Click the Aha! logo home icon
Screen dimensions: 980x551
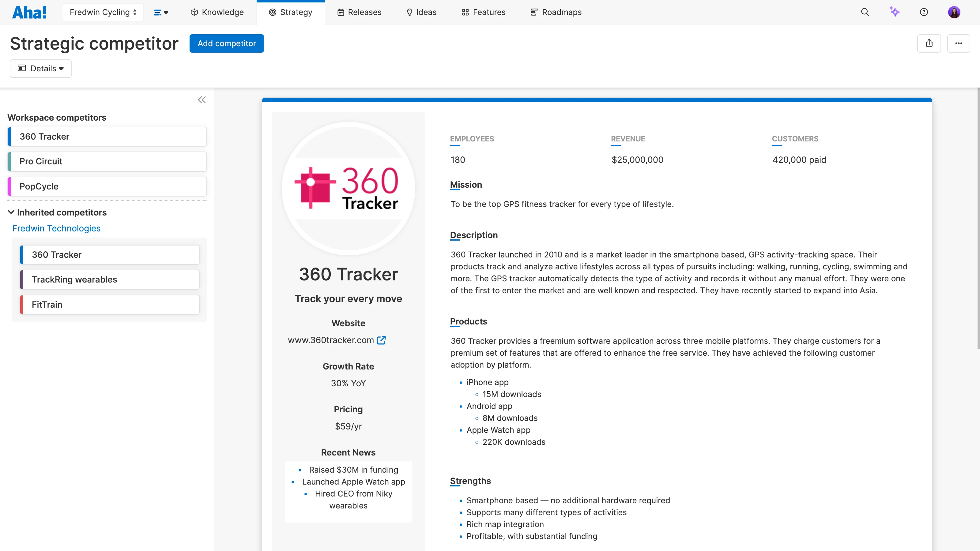click(29, 12)
